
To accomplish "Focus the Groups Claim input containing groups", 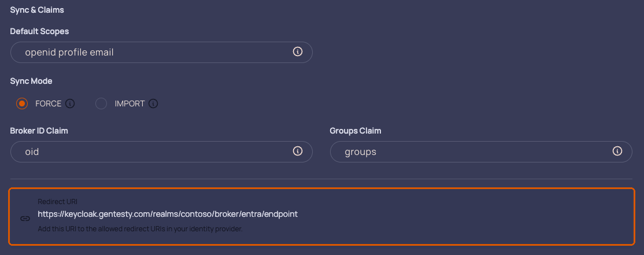I will pyautogui.click(x=481, y=151).
